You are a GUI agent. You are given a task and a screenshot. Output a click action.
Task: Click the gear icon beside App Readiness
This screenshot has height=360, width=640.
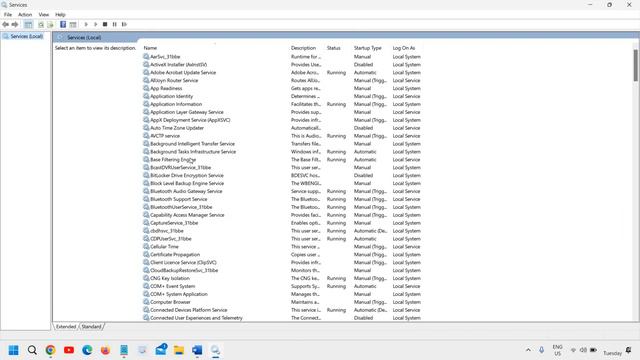[146, 88]
